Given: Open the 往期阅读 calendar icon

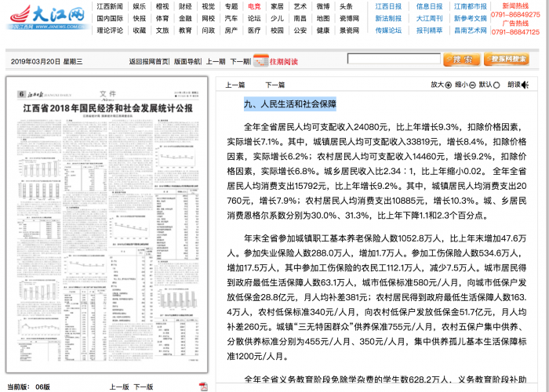Looking at the screenshot, I should [262, 60].
